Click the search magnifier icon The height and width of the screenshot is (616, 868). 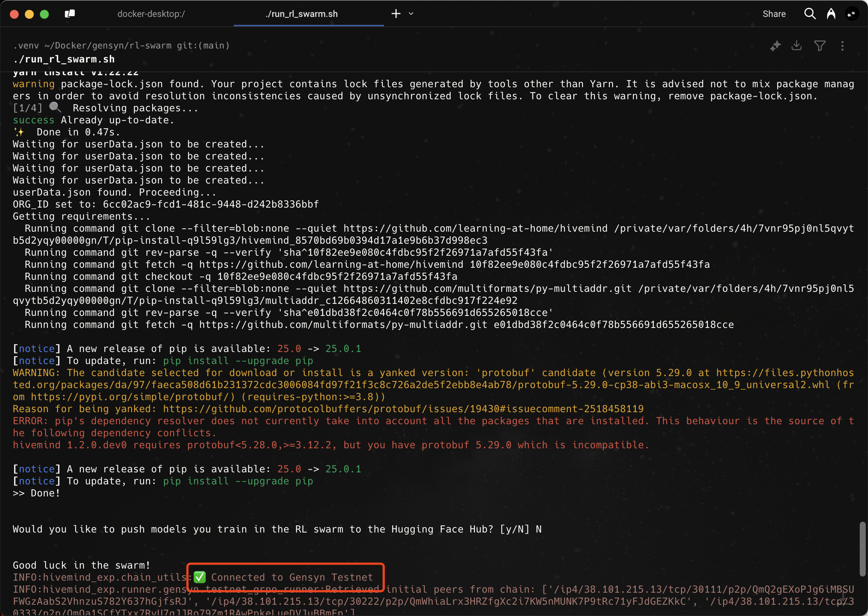(x=810, y=14)
